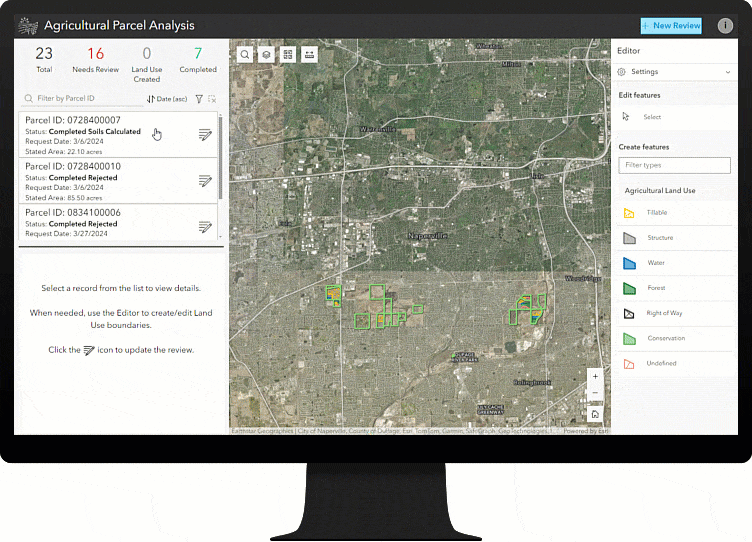Pick the Forest land use template
Image resolution: width=752 pixels, height=542 pixels.
674,288
